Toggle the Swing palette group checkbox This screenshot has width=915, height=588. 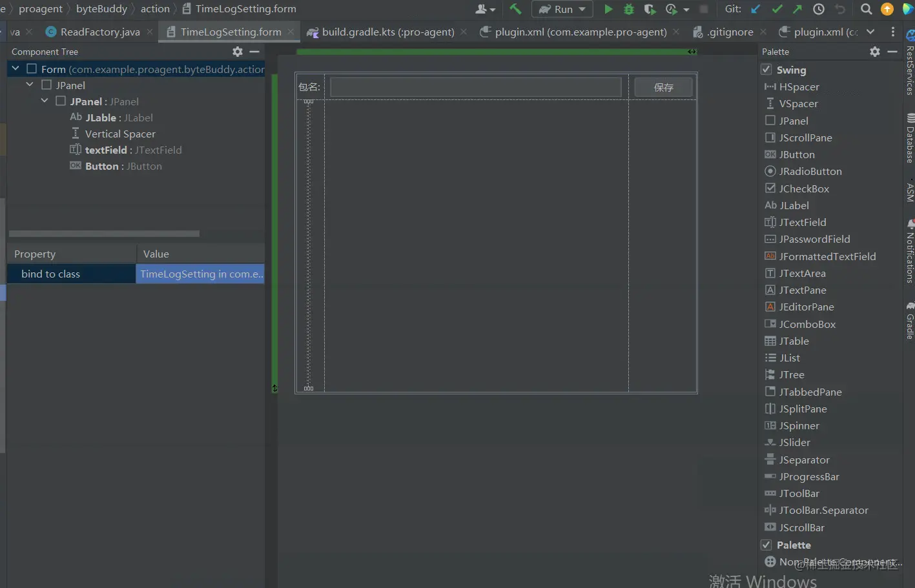click(x=766, y=69)
